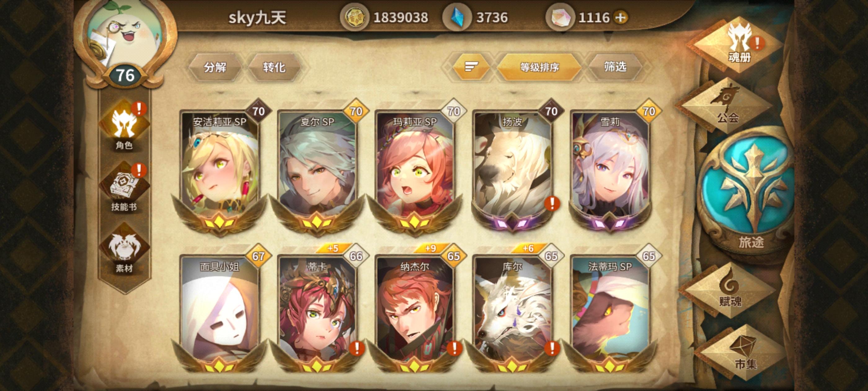
Task: Click the 分解 decompose button
Action: 215,67
